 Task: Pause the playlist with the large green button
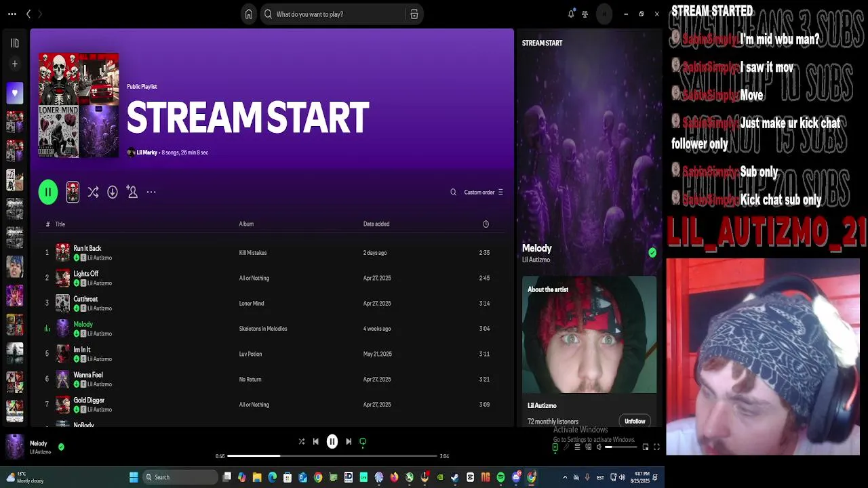pos(48,192)
